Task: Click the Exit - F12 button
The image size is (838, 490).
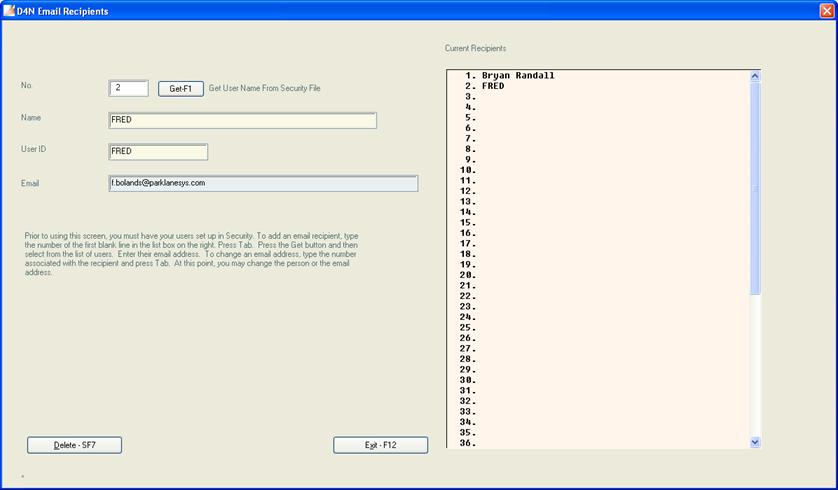Action: (x=380, y=445)
